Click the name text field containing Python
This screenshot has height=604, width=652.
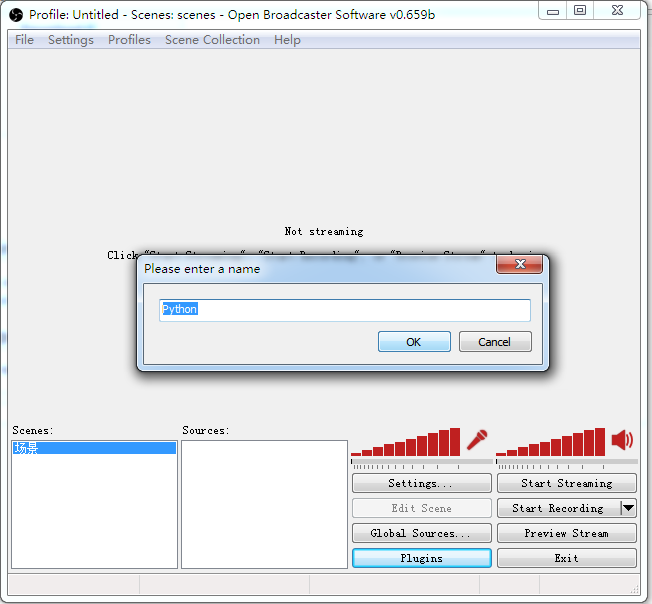(345, 310)
